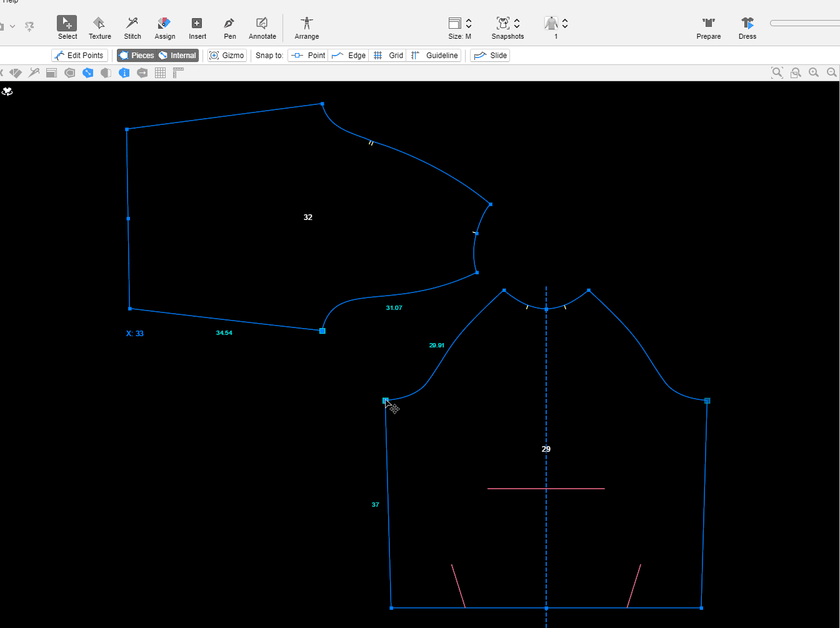Click the 37 side edge measurement label

375,505
